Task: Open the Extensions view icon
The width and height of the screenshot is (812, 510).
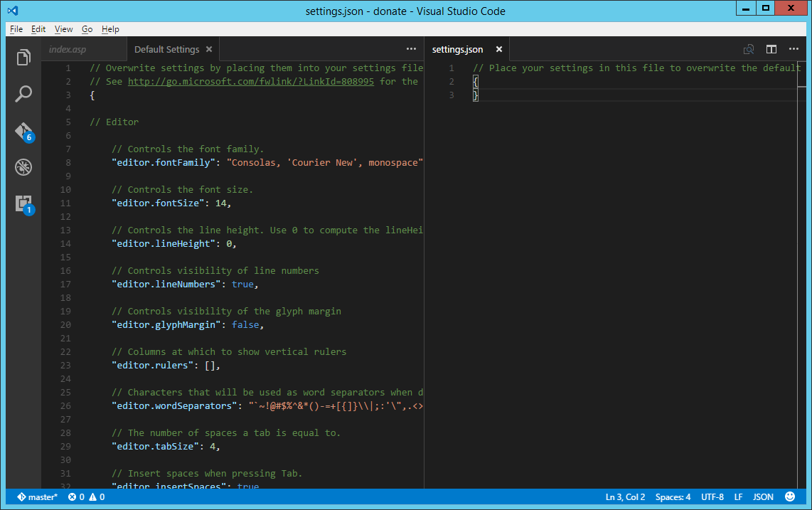Action: (x=24, y=203)
